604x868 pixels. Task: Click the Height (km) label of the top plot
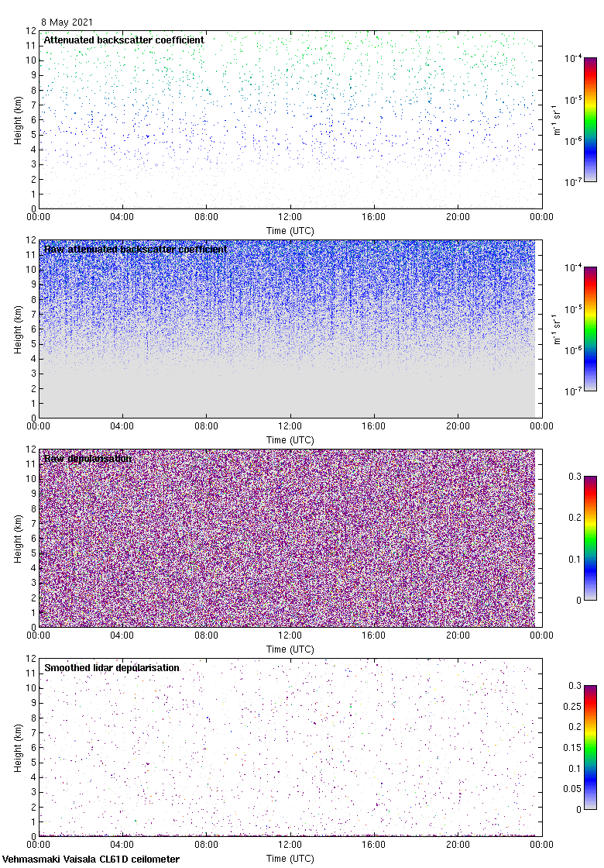tap(18, 120)
